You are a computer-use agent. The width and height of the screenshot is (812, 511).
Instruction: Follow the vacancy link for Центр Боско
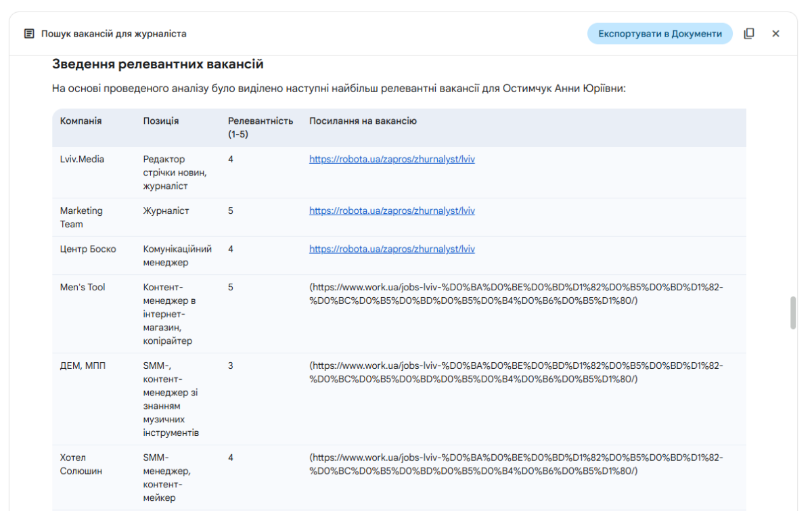coord(392,249)
